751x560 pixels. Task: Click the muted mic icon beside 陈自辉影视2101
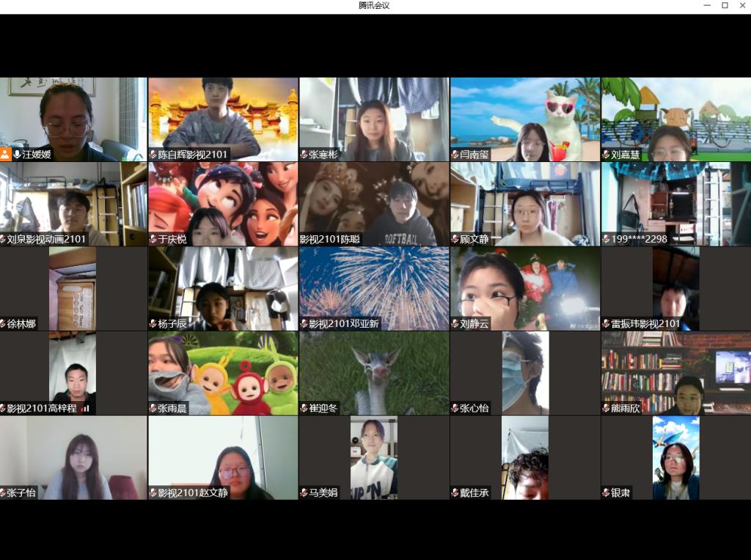point(153,155)
